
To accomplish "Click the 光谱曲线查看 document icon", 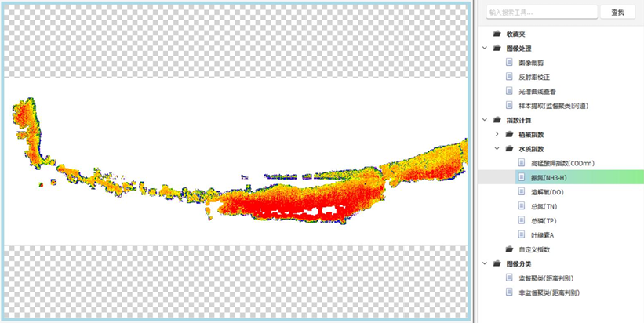I will (509, 91).
